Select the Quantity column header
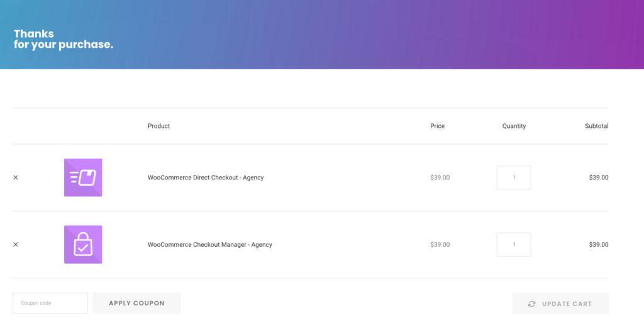 pos(514,126)
